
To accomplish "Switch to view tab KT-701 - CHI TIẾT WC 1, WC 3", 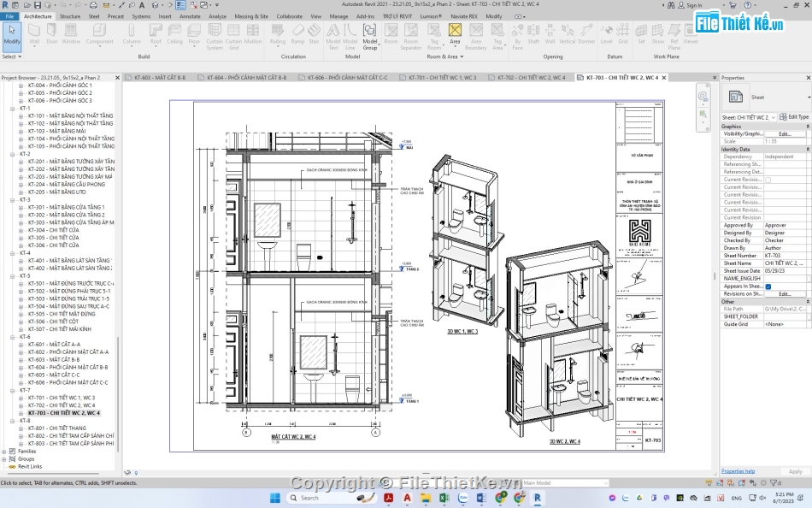I will [x=443, y=77].
